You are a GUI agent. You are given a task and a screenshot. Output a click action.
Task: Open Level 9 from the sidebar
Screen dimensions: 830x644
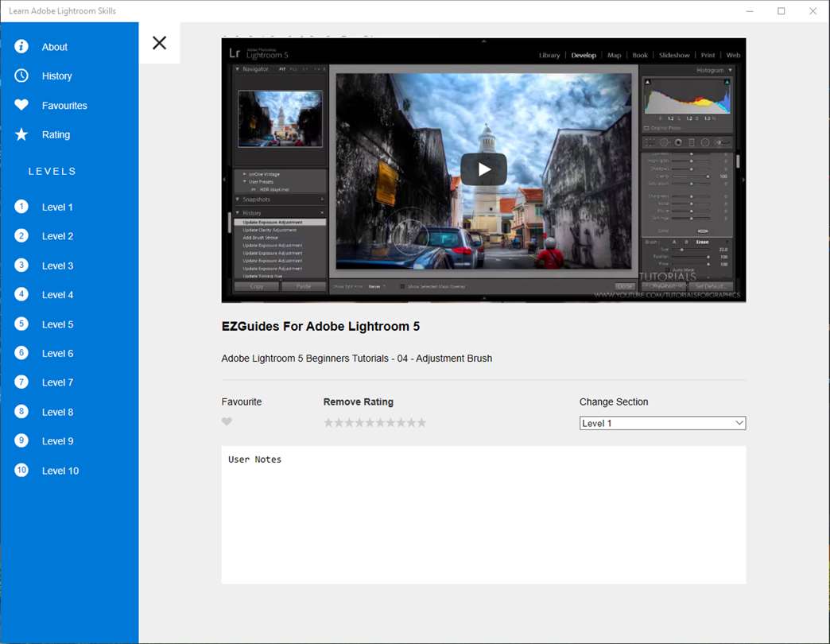point(57,441)
